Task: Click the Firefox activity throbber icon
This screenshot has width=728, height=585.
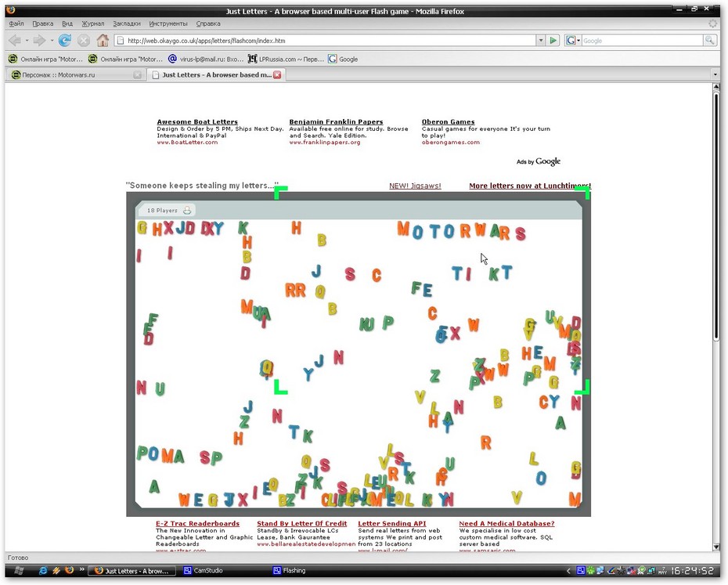Action: [x=712, y=23]
